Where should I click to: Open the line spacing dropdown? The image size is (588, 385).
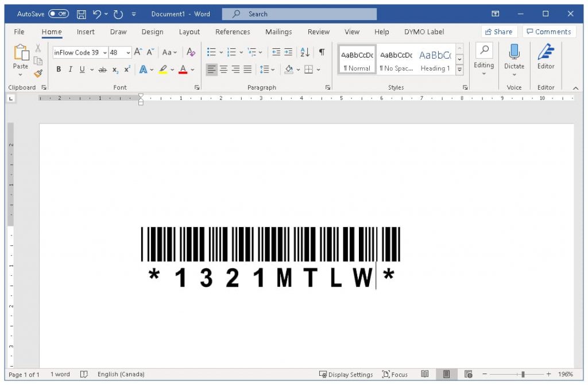[267, 70]
